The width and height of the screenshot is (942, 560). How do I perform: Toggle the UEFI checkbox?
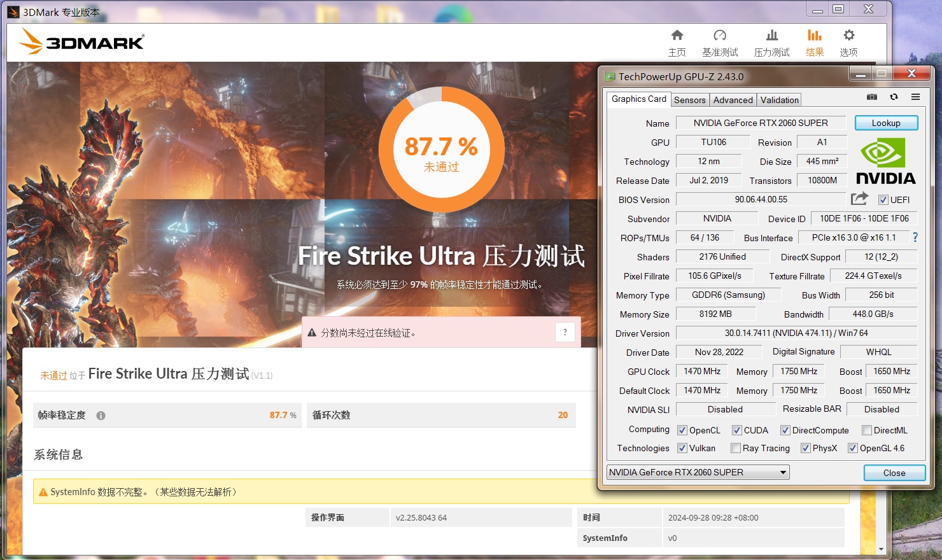point(883,200)
